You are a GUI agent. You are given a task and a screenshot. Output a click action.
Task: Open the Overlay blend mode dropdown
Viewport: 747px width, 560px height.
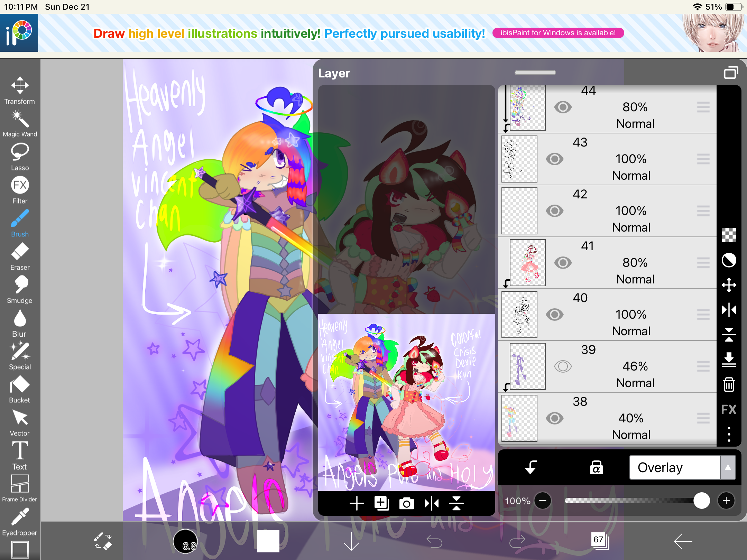tap(674, 467)
